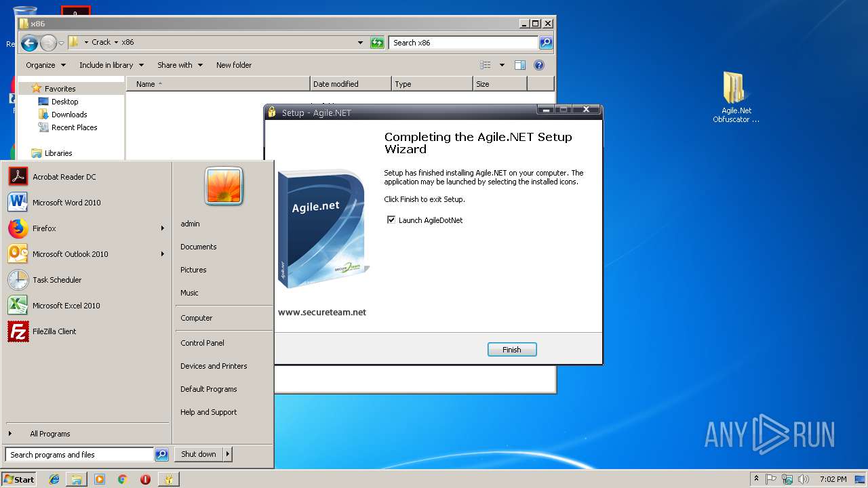Open Opera from taskbar
The height and width of the screenshot is (488, 868).
tap(145, 479)
